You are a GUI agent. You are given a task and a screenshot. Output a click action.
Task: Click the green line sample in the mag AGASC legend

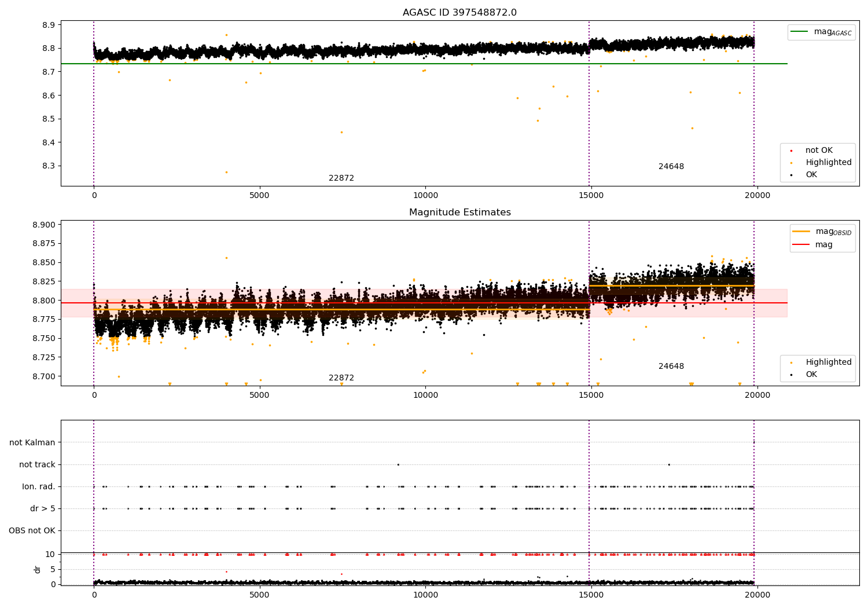pos(800,32)
